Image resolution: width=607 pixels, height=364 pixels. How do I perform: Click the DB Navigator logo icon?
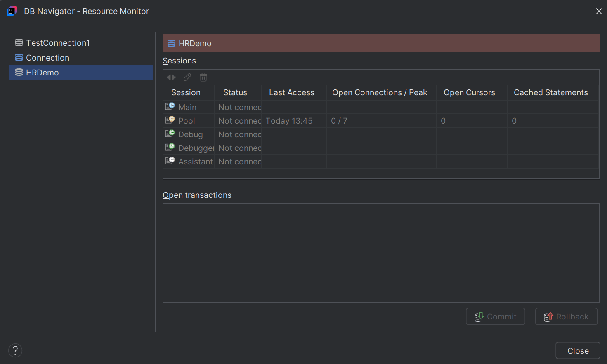tap(11, 11)
